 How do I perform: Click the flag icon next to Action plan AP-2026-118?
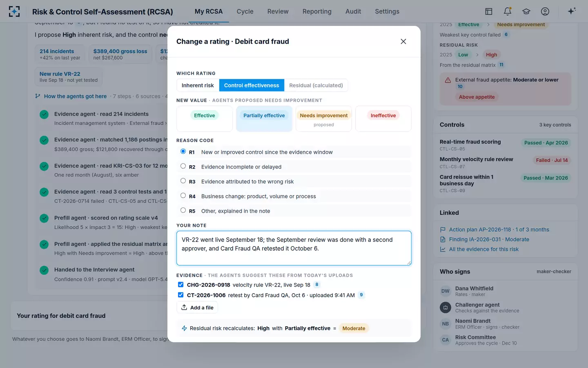pos(443,230)
